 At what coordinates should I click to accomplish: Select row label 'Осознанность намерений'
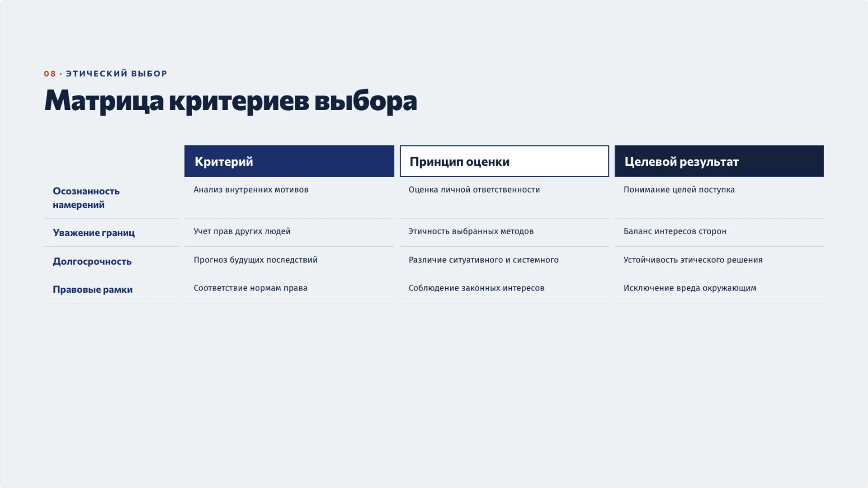point(86,198)
